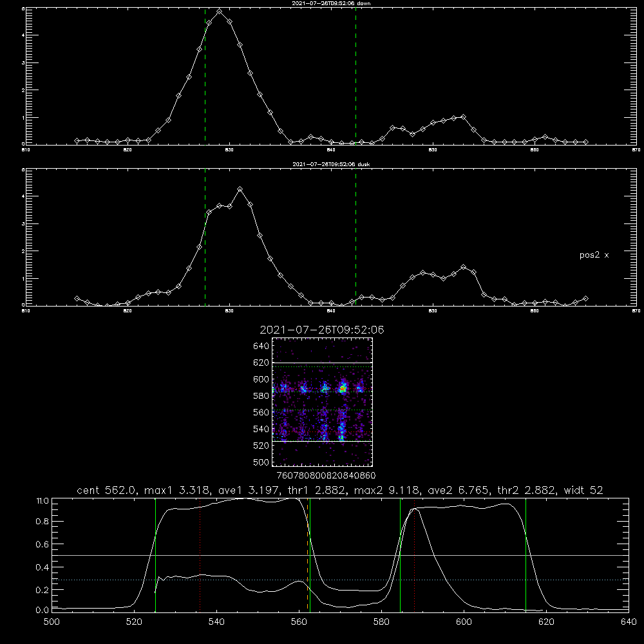Click bottom plot x-axis label 540
Screen dimensions: 644x644
pos(216,622)
